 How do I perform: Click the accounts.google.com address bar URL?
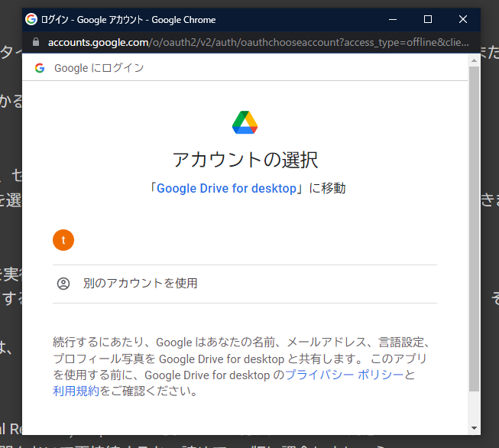(258, 42)
